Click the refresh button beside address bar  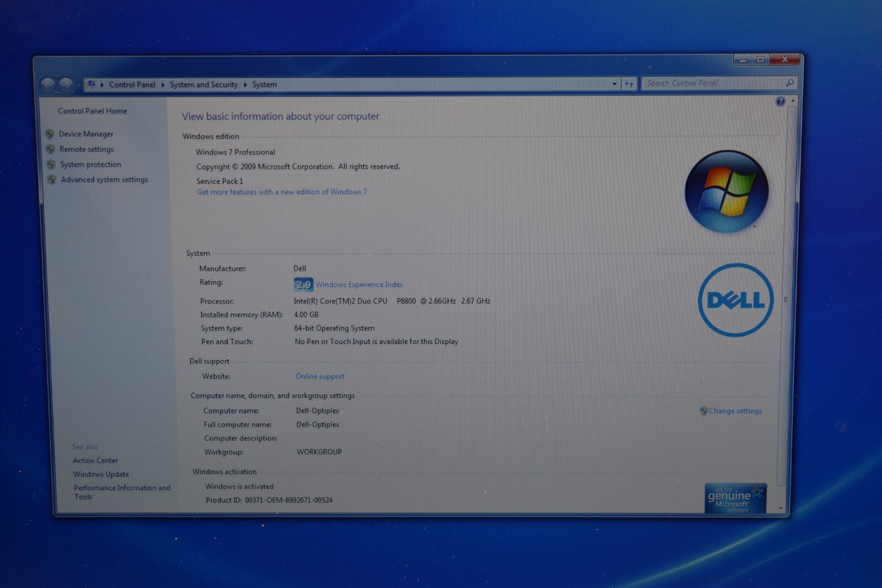coord(629,84)
